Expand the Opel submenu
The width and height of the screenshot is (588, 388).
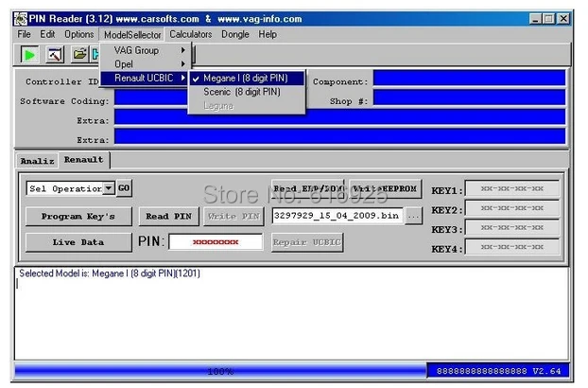coord(146,64)
